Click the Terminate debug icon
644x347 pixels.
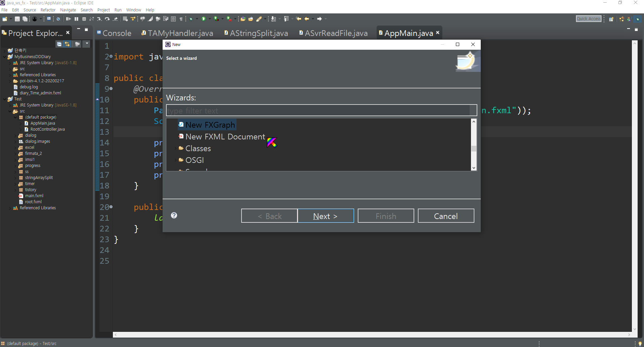point(84,19)
